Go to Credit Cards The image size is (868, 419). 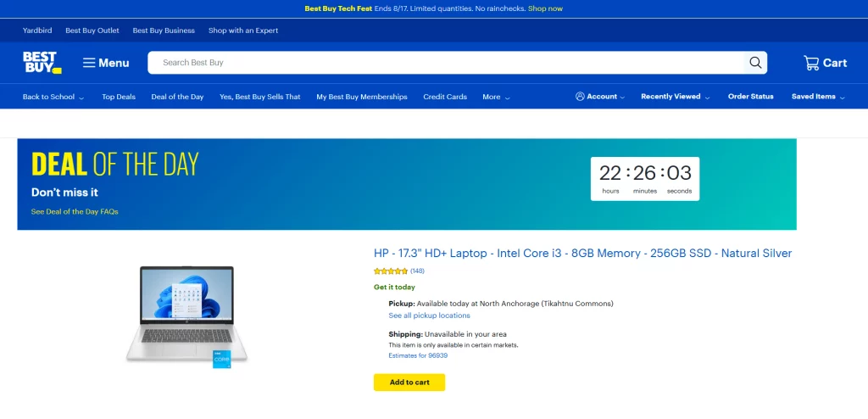coord(445,97)
